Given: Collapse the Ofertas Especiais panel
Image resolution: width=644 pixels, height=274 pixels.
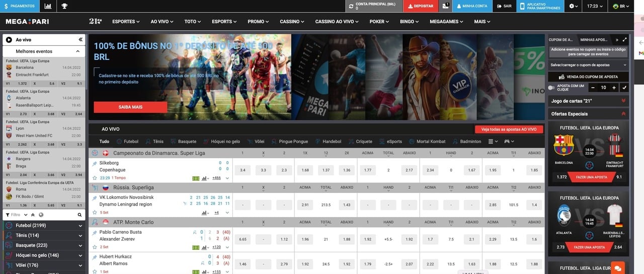Looking at the screenshot, I should coord(589,114).
